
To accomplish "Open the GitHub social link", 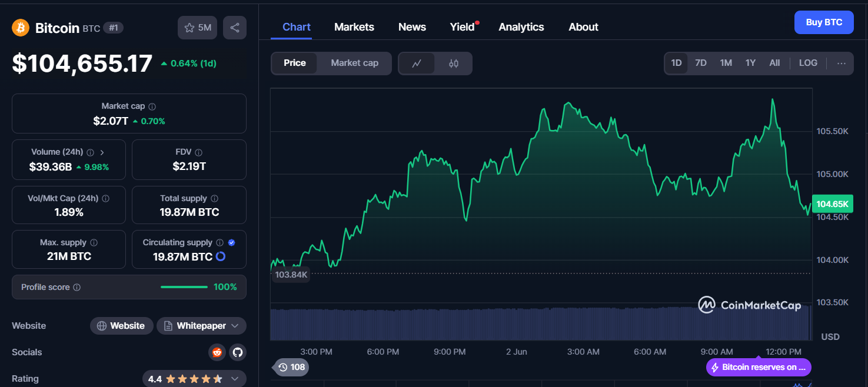I will click(x=238, y=352).
